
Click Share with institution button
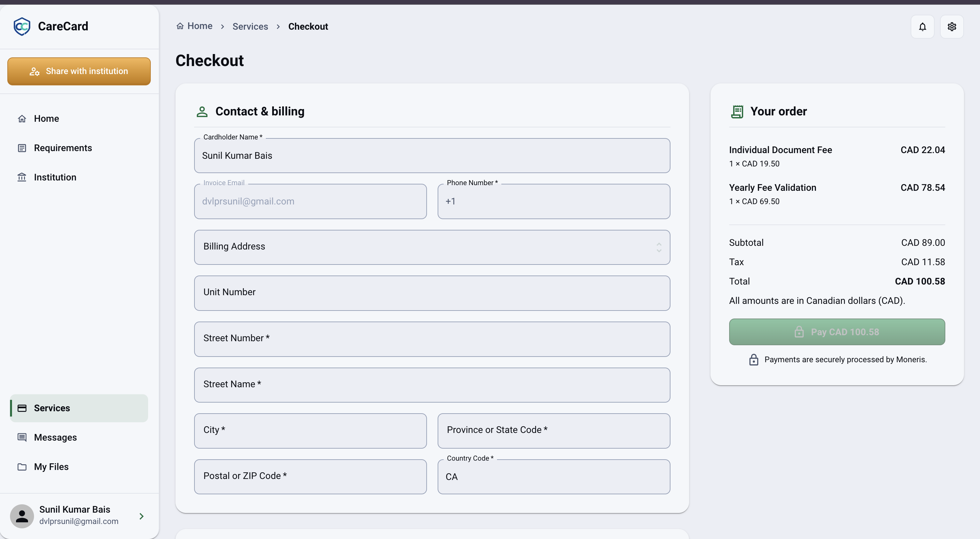tap(79, 71)
